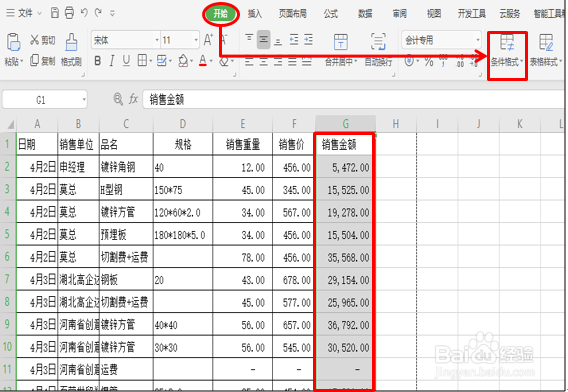568x392 pixels.
Task: Toggle vertical middle alignment
Action: pos(264,40)
